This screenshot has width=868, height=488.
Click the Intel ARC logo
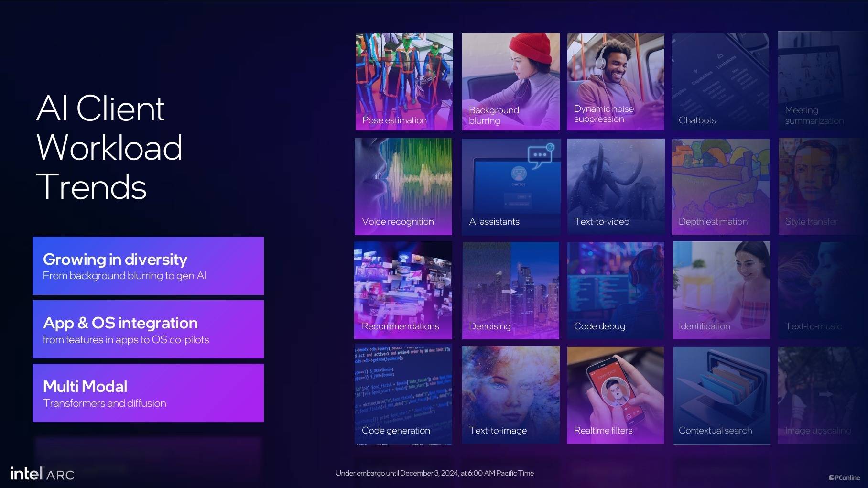42,474
